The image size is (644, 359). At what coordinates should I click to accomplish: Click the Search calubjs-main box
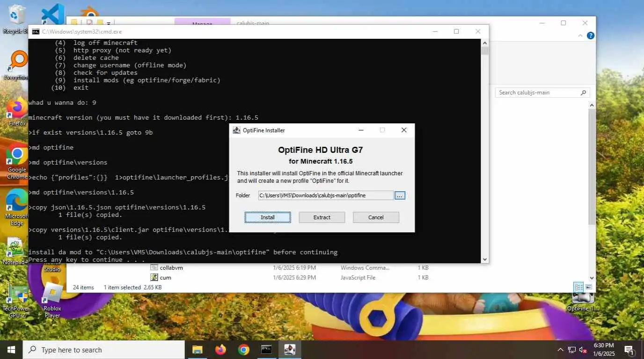point(542,93)
